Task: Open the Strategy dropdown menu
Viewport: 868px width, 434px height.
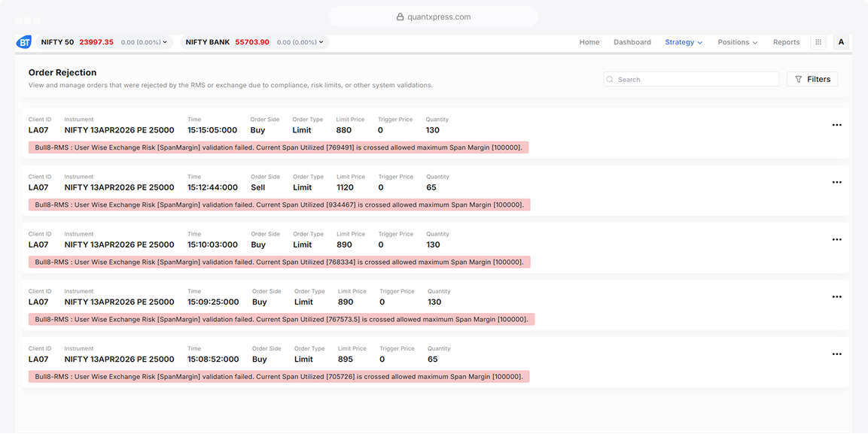Action: tap(684, 42)
